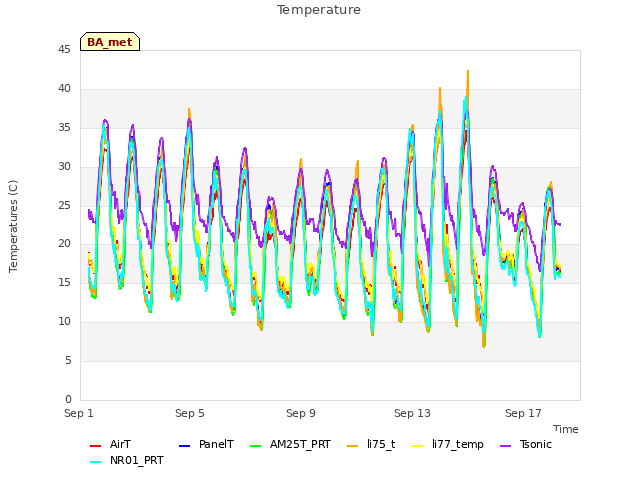Click the AirT legend label
Image resolution: width=640 pixels, height=480 pixels.
click(x=120, y=444)
